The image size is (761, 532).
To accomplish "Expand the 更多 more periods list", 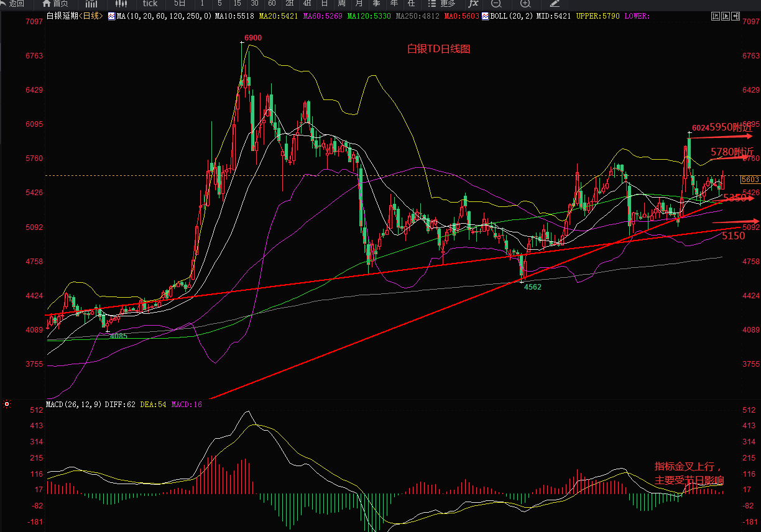I will (443, 4).
